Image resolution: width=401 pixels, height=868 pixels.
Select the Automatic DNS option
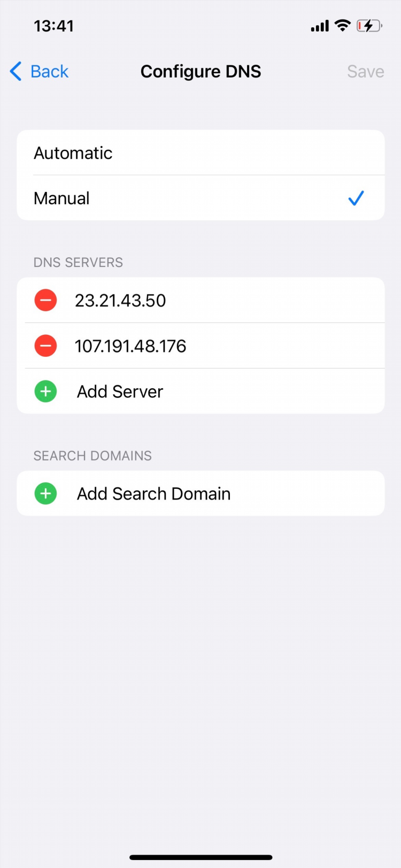point(200,153)
